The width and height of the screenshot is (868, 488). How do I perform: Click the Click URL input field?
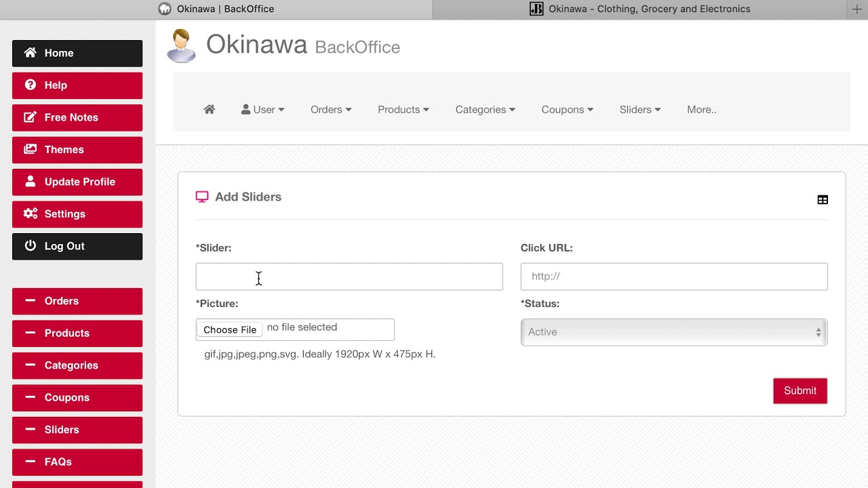pyautogui.click(x=674, y=277)
